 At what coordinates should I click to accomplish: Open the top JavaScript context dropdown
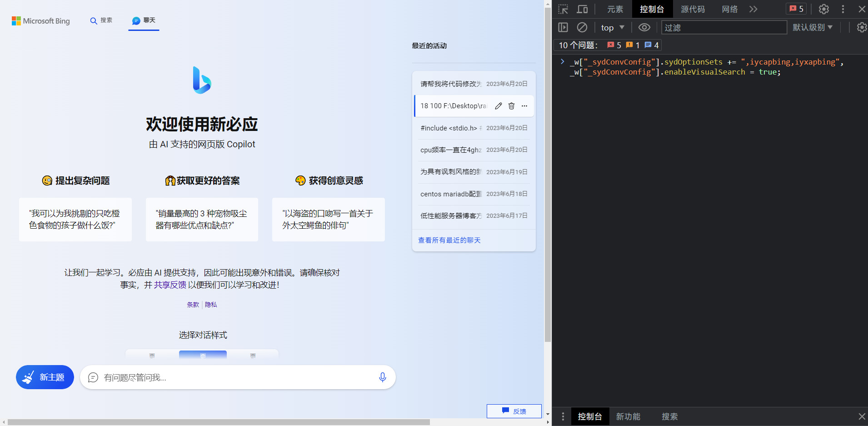pyautogui.click(x=612, y=27)
